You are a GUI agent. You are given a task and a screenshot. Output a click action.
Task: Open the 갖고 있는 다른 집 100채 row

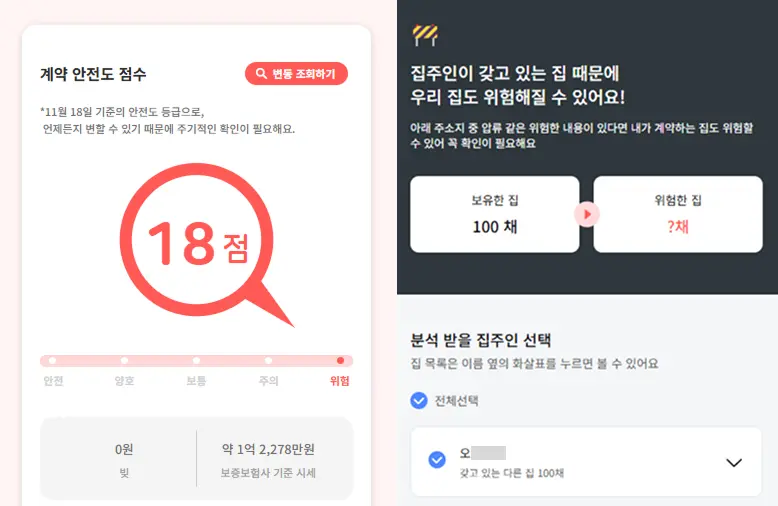pos(586,462)
